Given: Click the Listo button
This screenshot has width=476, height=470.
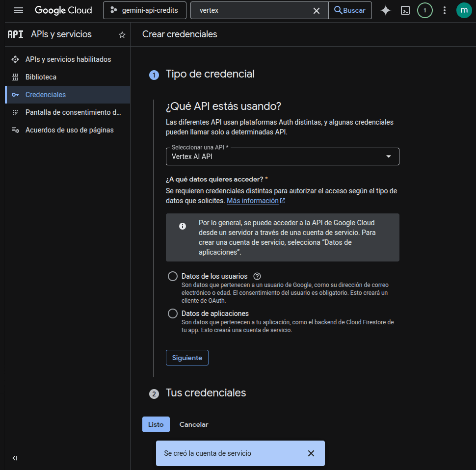Looking at the screenshot, I should (x=156, y=424).
